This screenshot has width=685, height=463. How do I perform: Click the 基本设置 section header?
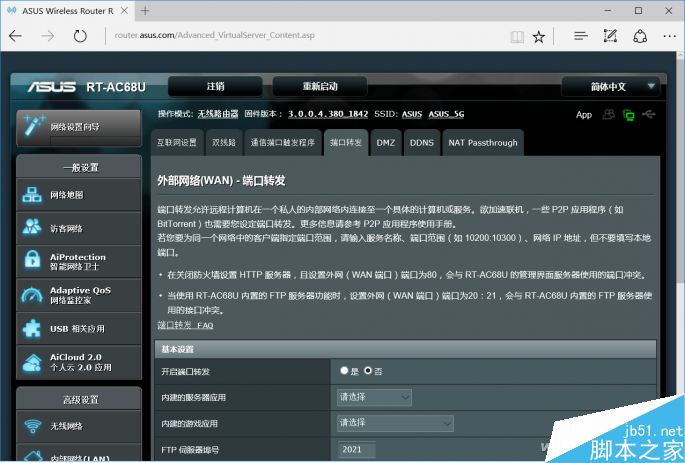click(x=405, y=349)
